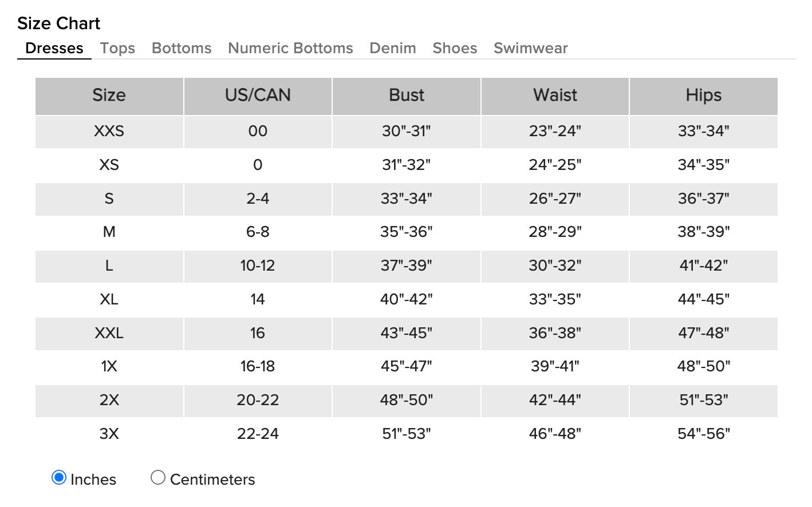Select the Inches radio button
The image size is (812, 507).
59,477
